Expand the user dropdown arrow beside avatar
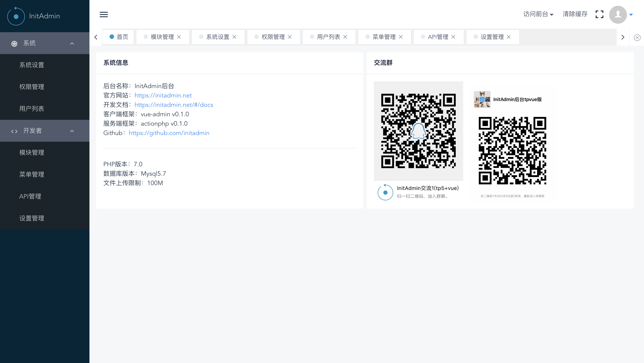 [631, 15]
